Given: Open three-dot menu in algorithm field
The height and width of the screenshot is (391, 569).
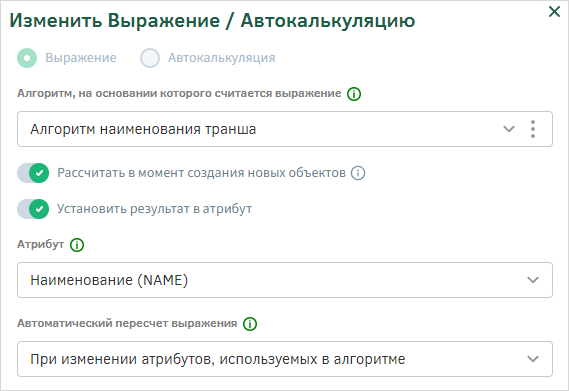Looking at the screenshot, I should point(533,129).
